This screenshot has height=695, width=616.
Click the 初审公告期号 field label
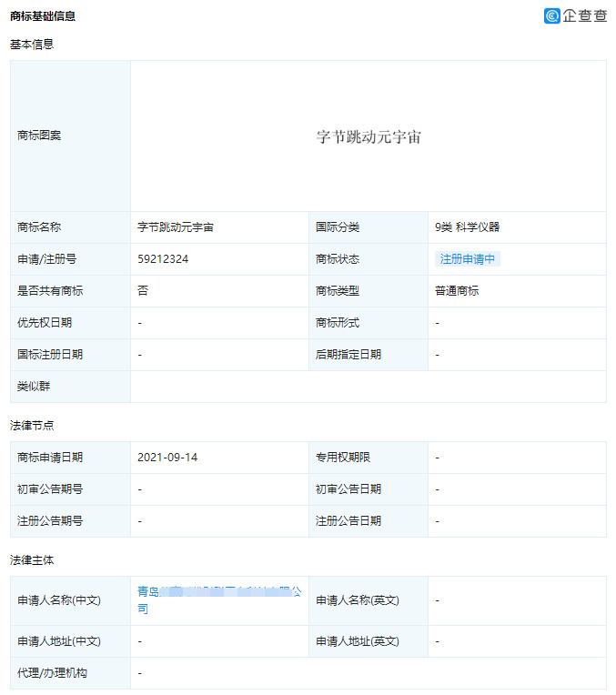(x=50, y=489)
